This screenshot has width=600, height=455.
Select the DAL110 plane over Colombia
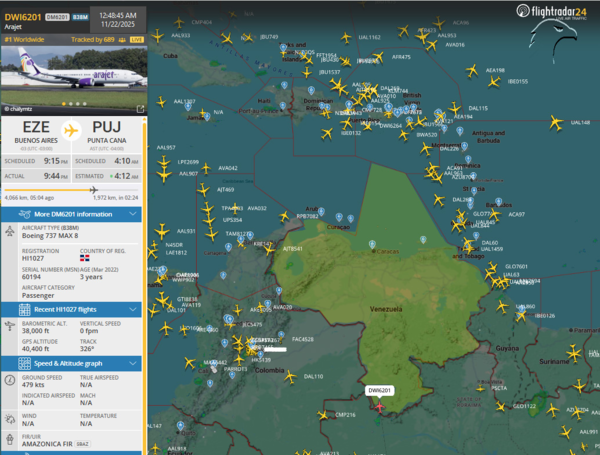pos(291,377)
